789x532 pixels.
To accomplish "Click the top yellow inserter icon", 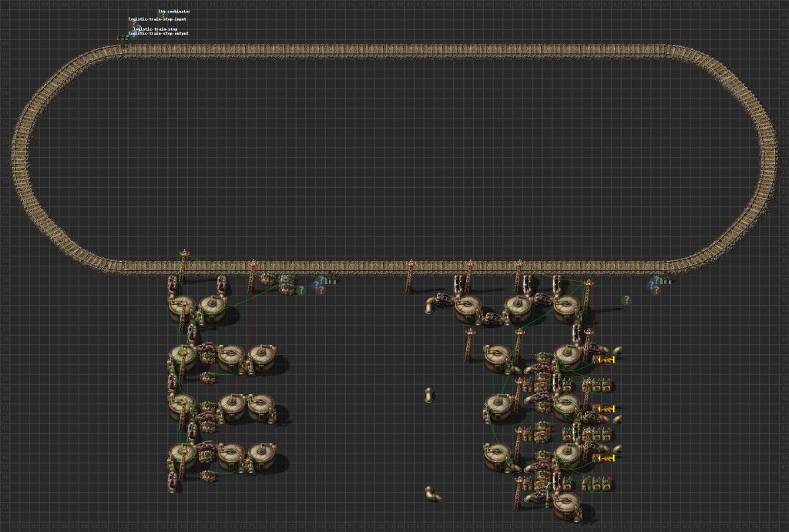I will pos(606,360).
